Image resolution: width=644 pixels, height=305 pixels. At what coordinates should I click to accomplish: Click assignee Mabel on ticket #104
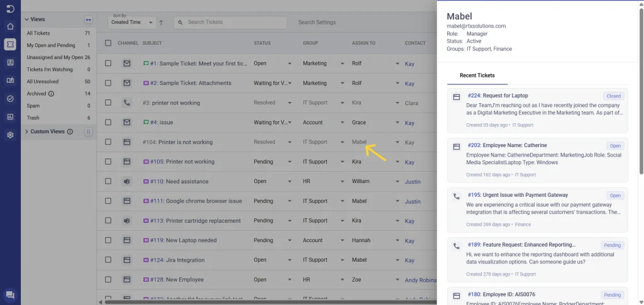pos(359,142)
